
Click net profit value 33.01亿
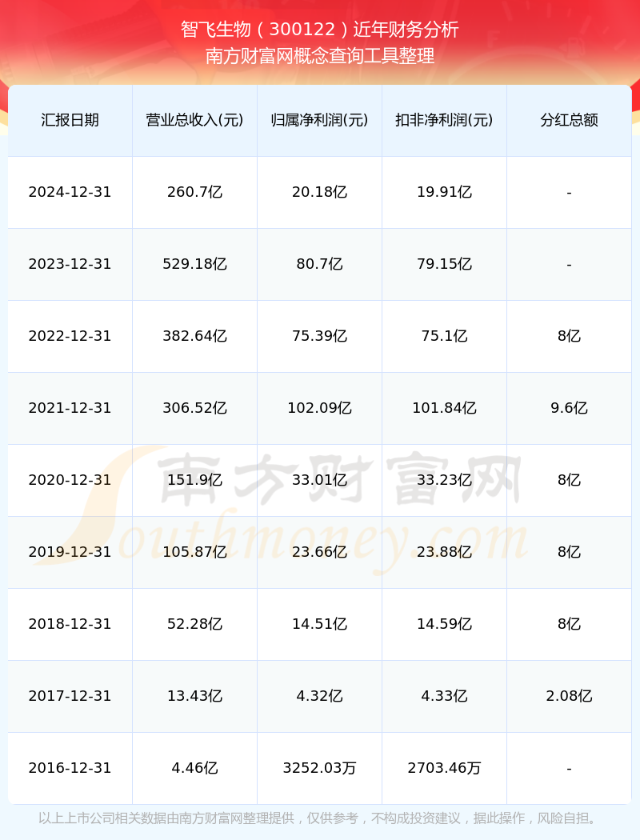320,480
